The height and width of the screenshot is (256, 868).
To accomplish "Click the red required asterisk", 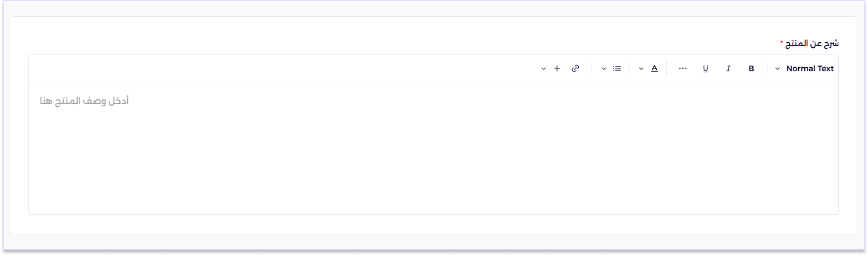I will tap(781, 42).
